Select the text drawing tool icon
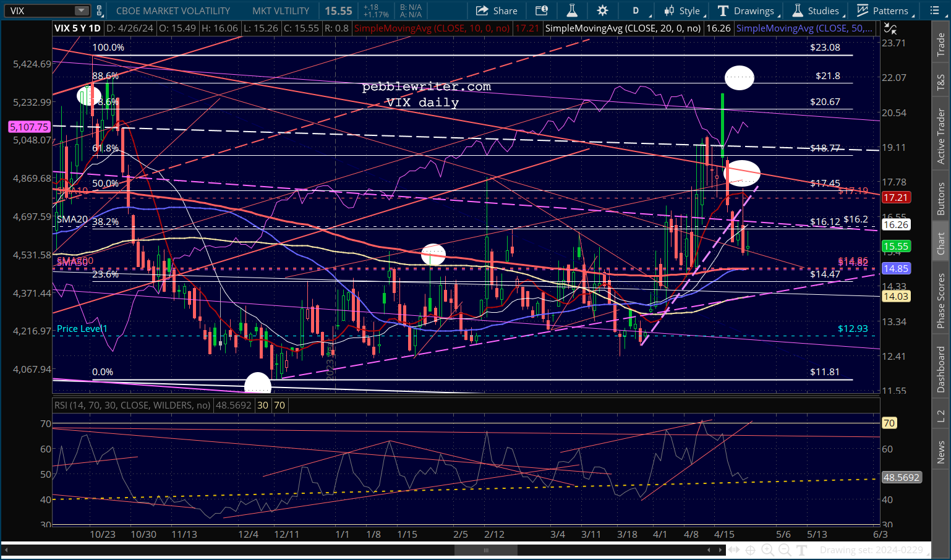This screenshot has width=951, height=560. (802, 549)
